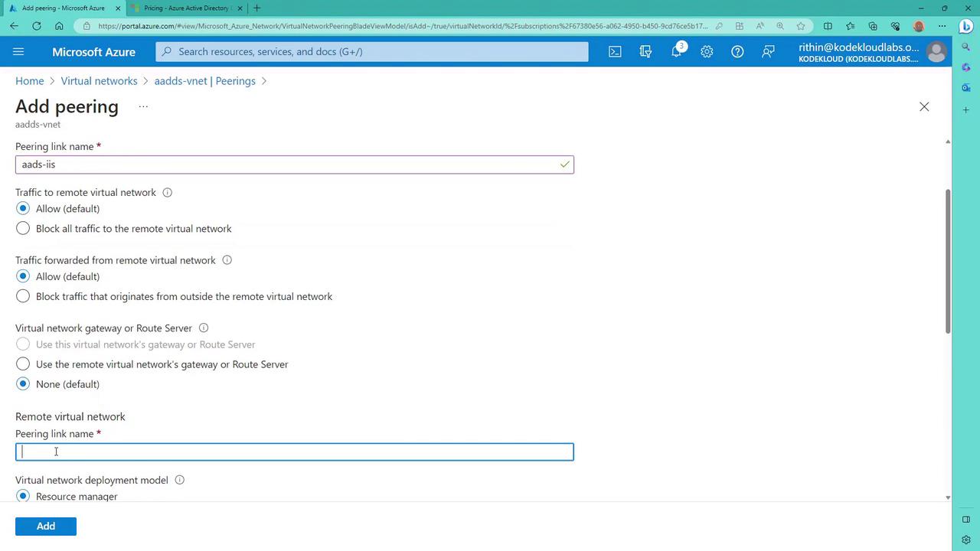Focus the Search resources, services, and docs box

[x=372, y=51]
